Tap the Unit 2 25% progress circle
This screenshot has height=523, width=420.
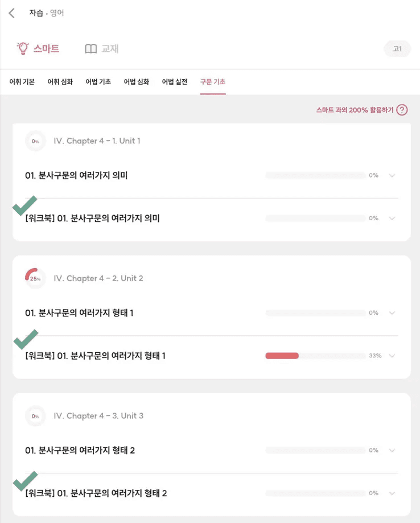coord(35,279)
